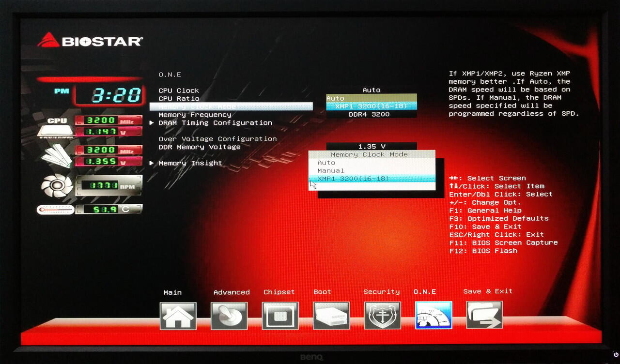Click the F3: Optimized Defaults hint

499,218
